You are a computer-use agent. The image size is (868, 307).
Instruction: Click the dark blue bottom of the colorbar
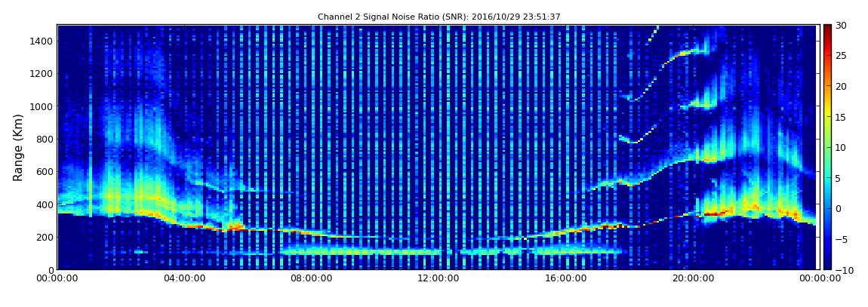pyautogui.click(x=827, y=261)
